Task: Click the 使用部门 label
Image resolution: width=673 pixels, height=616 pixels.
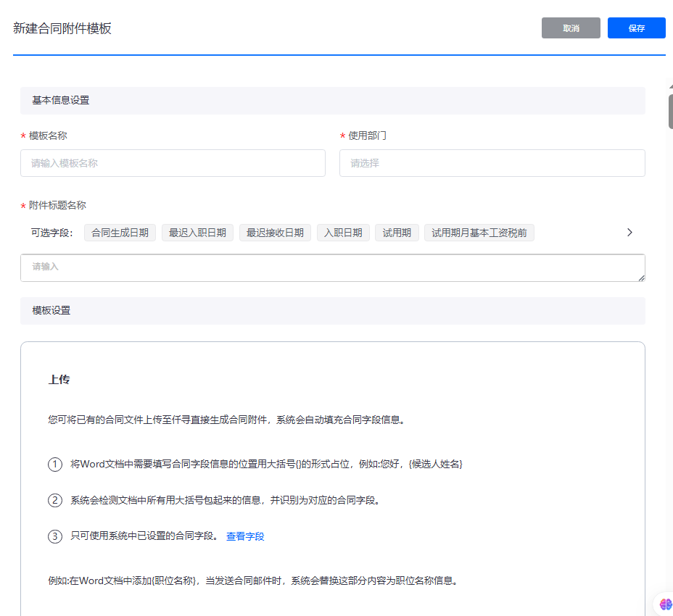Action: [x=367, y=136]
